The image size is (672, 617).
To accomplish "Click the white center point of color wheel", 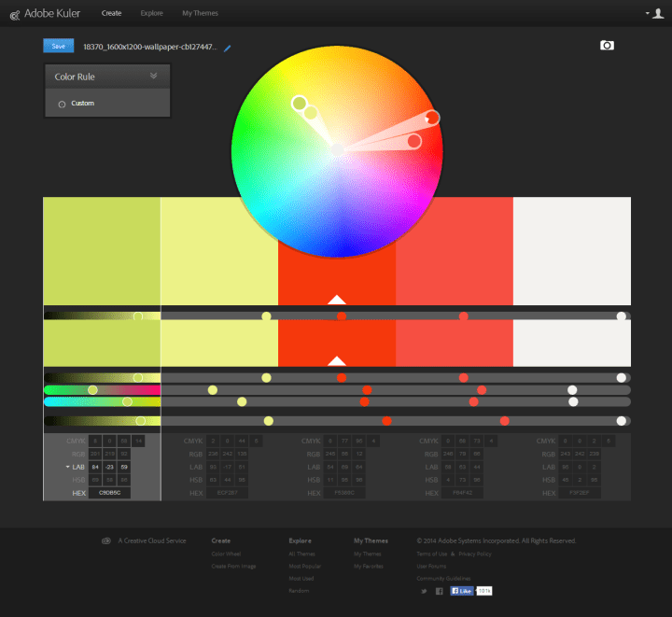I will tap(338, 150).
